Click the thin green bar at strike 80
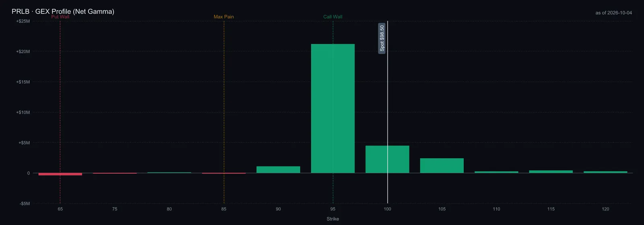 [x=169, y=173]
